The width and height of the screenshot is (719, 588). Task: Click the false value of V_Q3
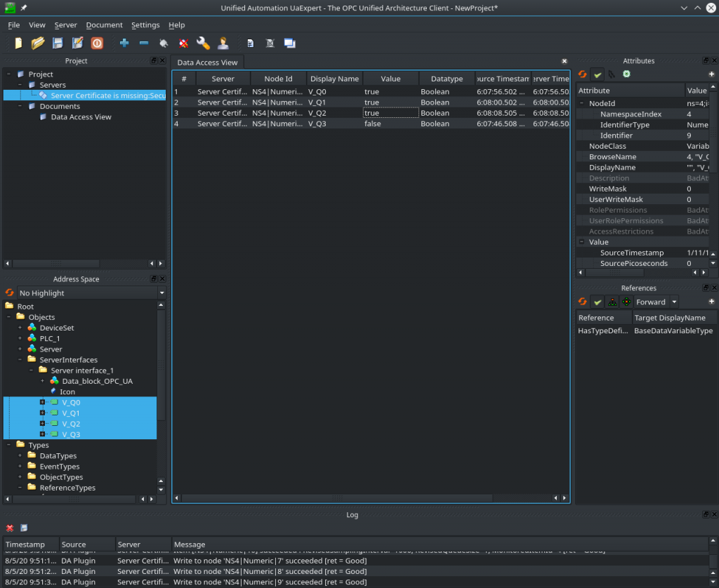pos(372,123)
